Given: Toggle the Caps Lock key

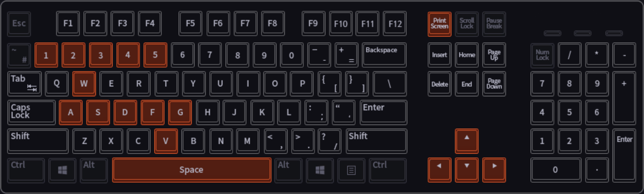Looking at the screenshot, I should (x=31, y=112).
